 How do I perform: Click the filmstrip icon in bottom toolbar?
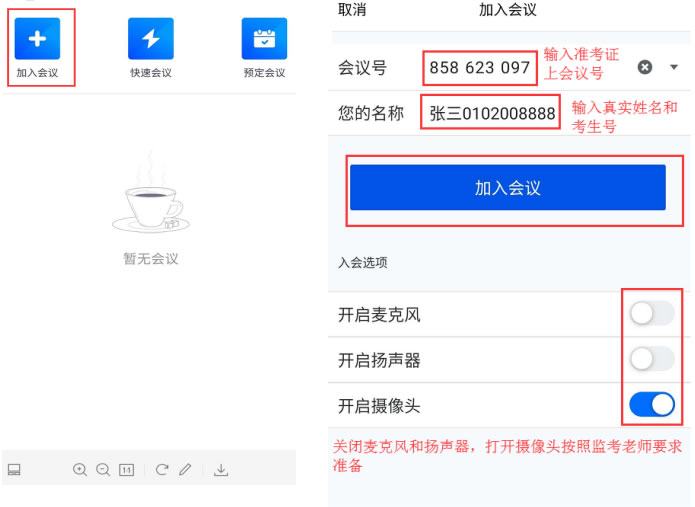14,470
